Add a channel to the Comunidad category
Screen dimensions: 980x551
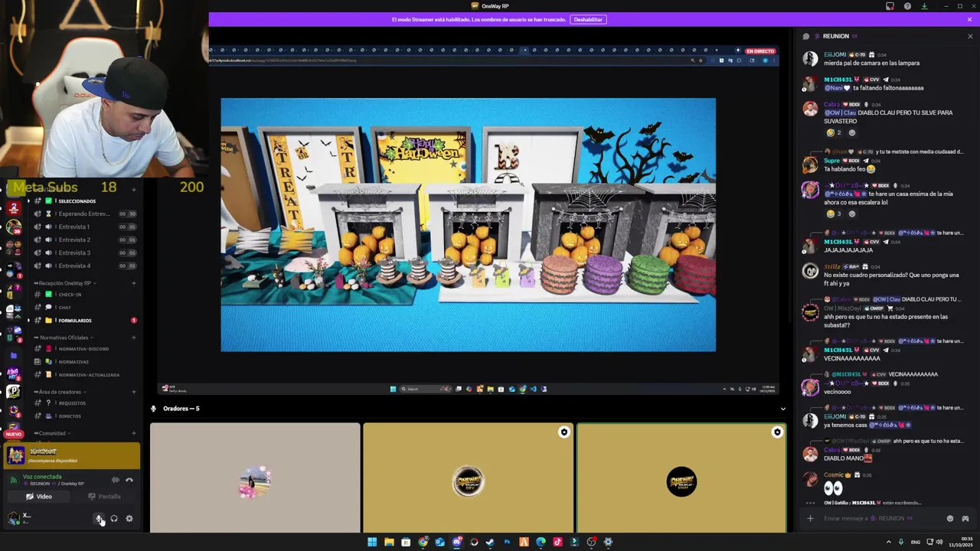[134, 433]
